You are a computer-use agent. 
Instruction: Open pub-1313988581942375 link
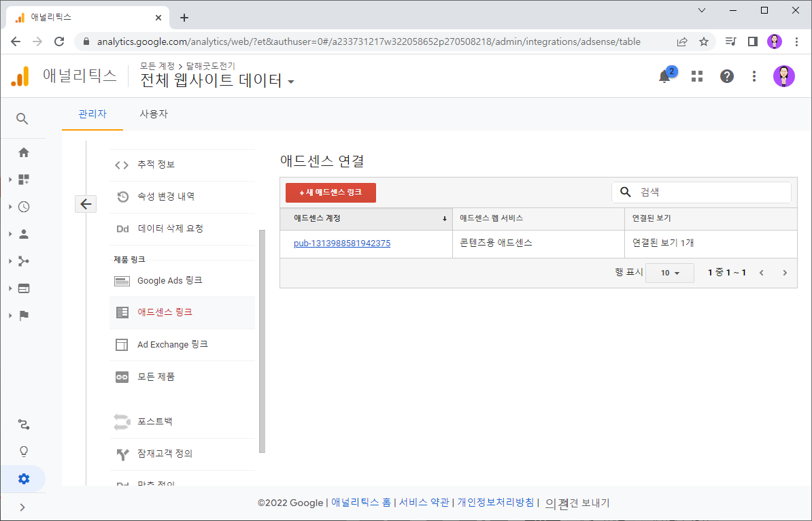point(342,243)
